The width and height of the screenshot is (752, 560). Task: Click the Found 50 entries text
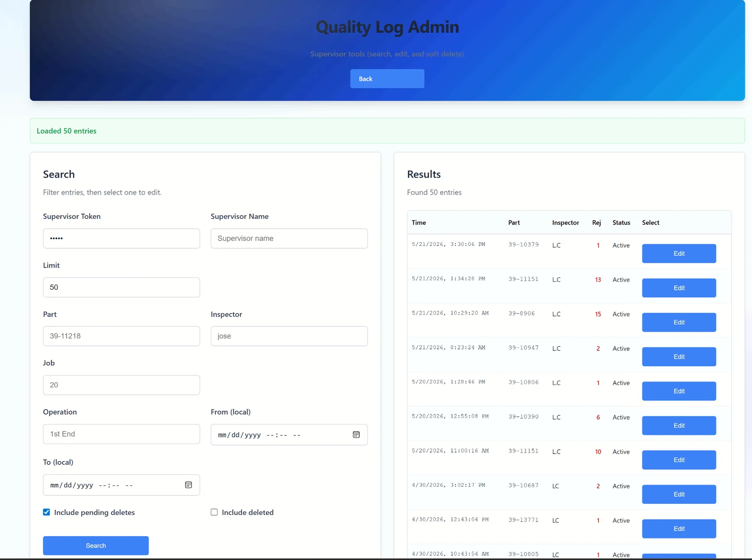coord(434,192)
